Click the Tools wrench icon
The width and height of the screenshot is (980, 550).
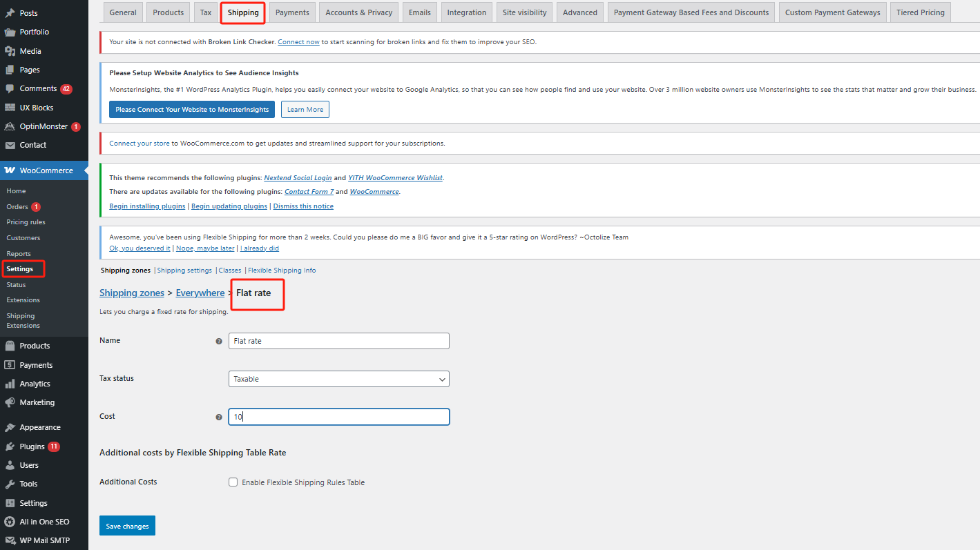click(10, 484)
